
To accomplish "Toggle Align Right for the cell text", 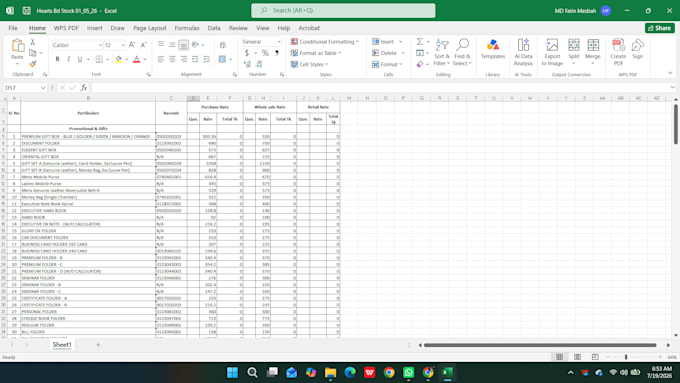I will click(183, 59).
